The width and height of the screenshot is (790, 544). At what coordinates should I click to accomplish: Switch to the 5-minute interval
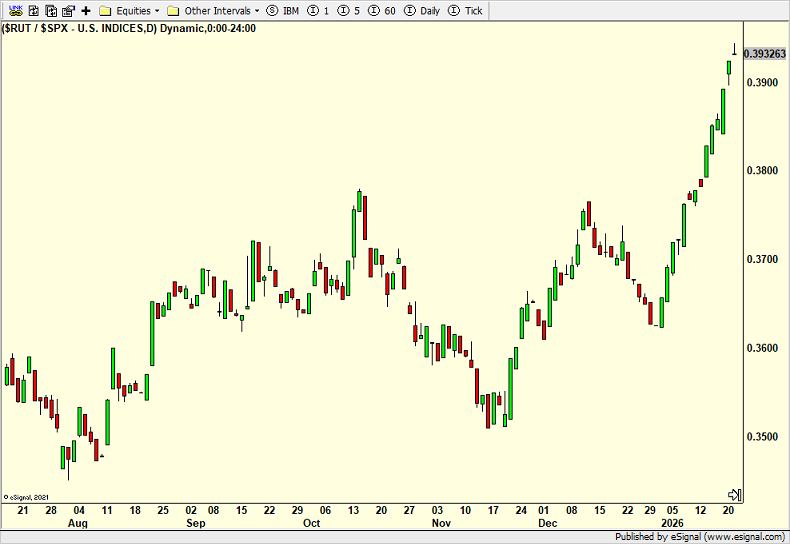(x=349, y=11)
